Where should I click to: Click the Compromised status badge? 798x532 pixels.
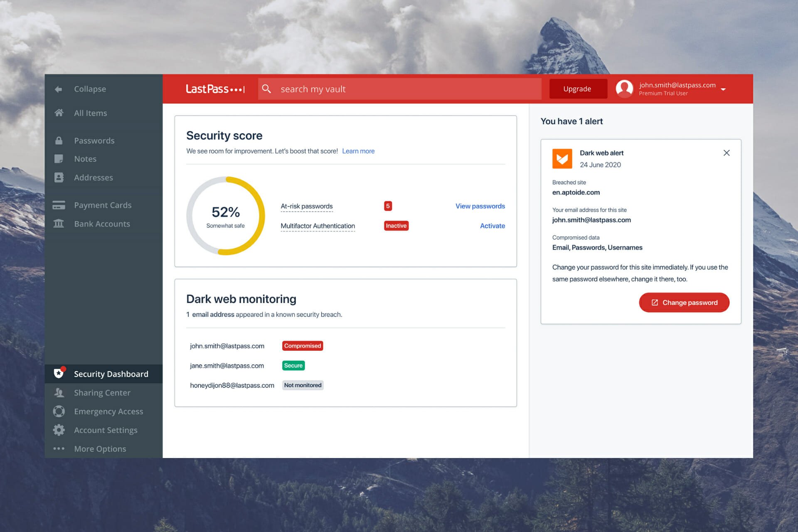303,346
